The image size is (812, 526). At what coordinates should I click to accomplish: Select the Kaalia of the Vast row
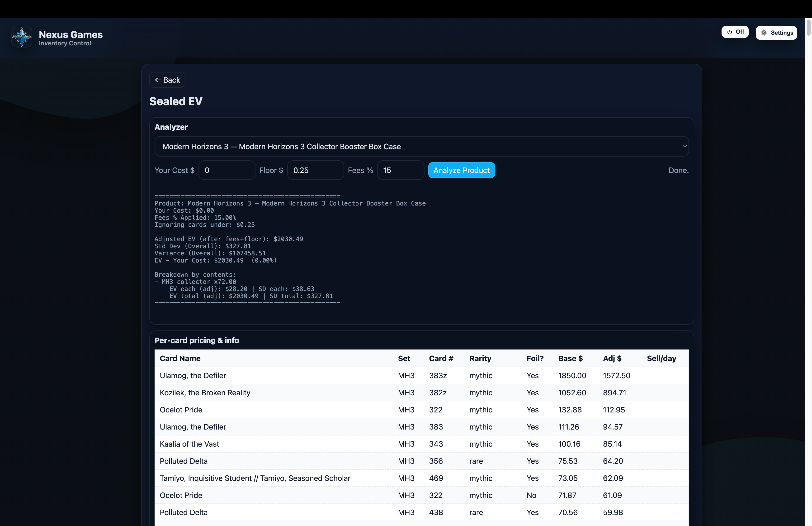tap(189, 444)
